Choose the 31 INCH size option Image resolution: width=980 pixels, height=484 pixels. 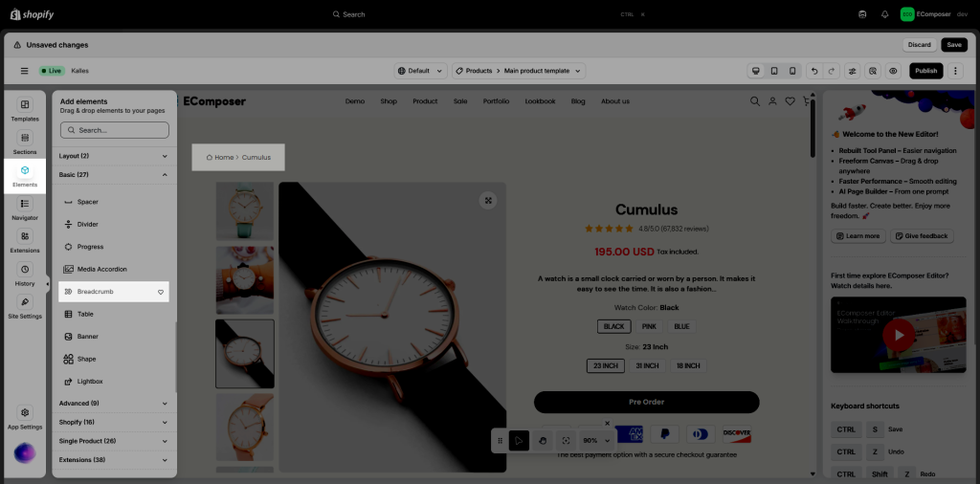646,365
